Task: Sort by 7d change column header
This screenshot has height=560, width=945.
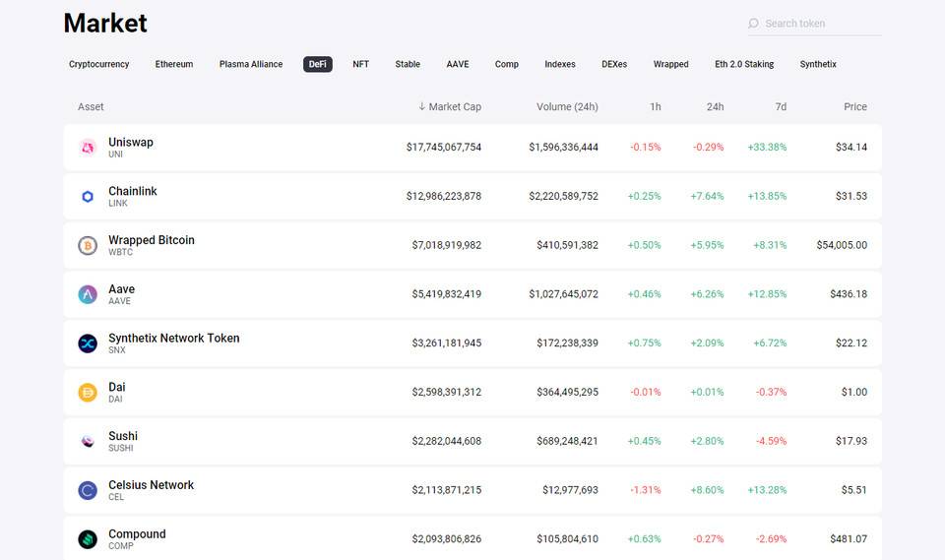Action: 781,106
